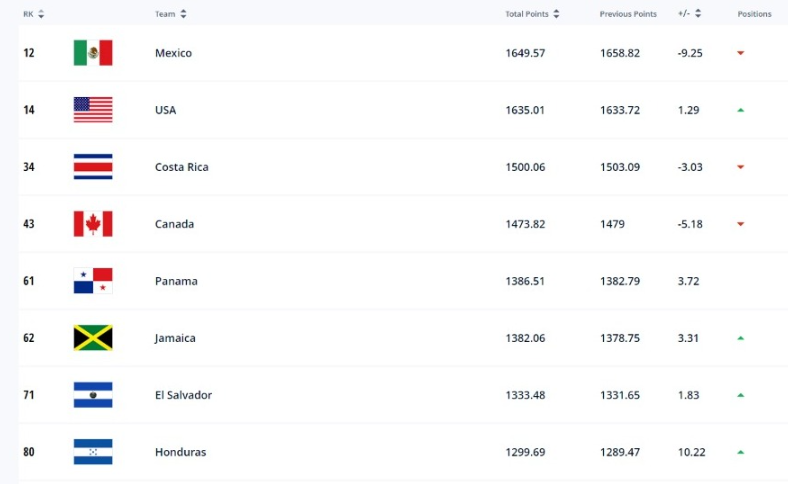Screen dimensions: 788x484
Task: Open the Mexico team link
Action: [173, 53]
